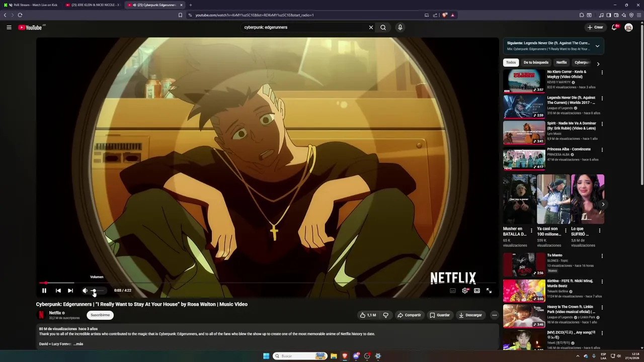The height and width of the screenshot is (362, 644).
Task: Go to the previous video in the playlist
Action: (x=58, y=291)
